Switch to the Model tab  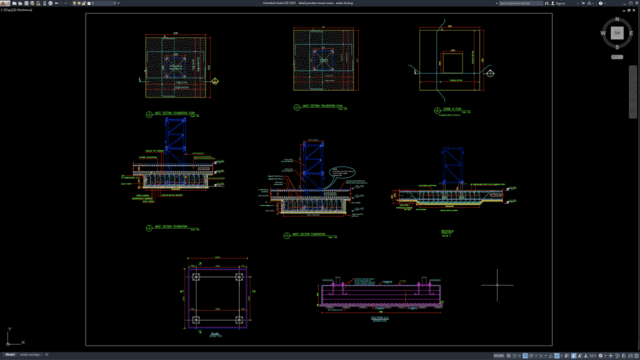click(10, 355)
